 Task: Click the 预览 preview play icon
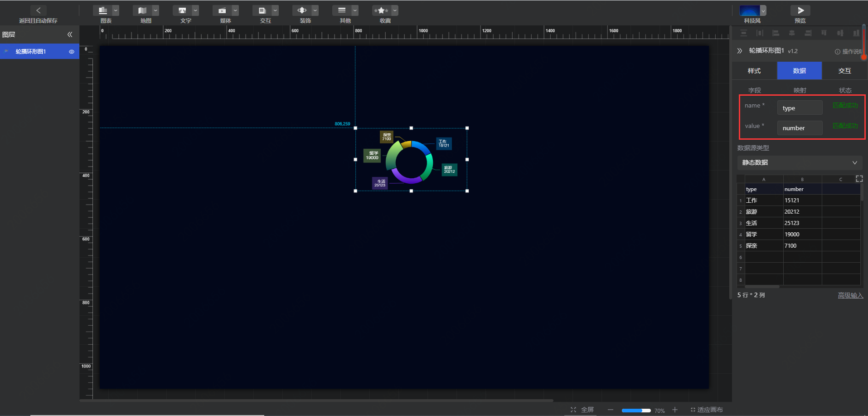(x=800, y=10)
